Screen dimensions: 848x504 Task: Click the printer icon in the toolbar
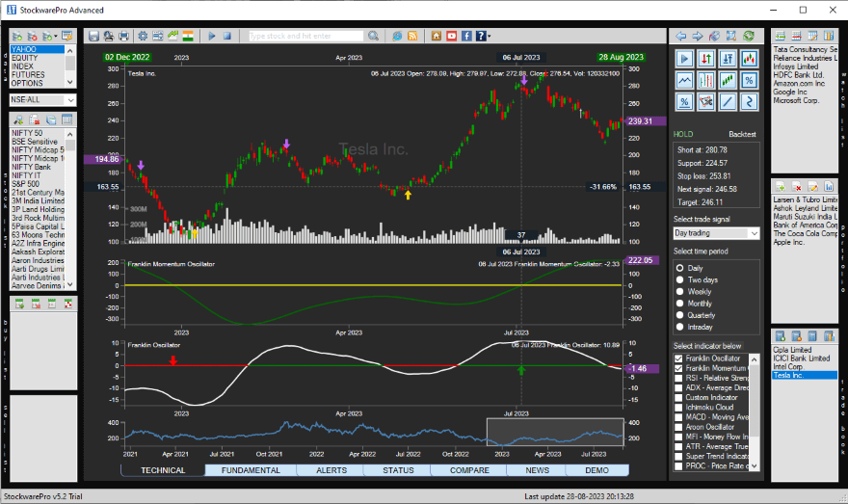[x=123, y=36]
